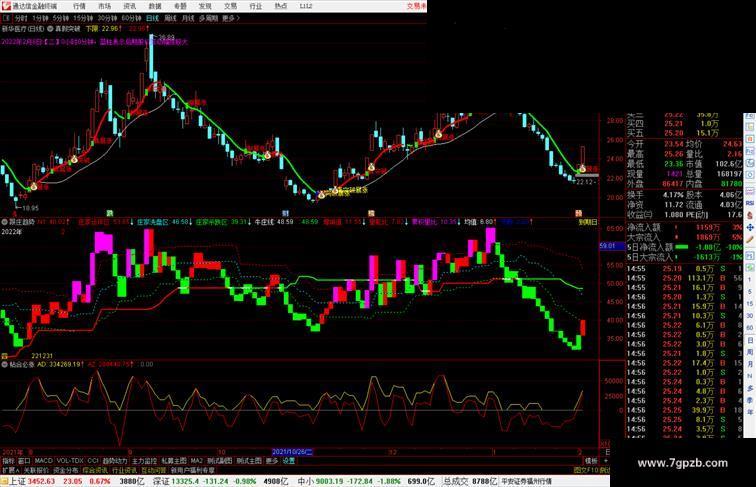
Task: Click the 图文F10 link
Action: click(588, 470)
